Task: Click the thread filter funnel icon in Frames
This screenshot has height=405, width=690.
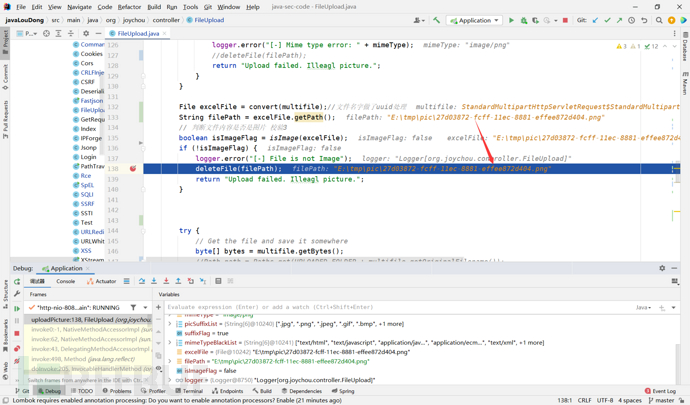Action: click(x=133, y=308)
